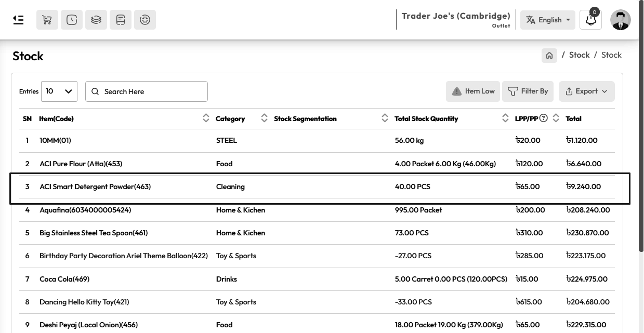
Task: Click 56.00 kg stock quantity
Action: coord(410,140)
